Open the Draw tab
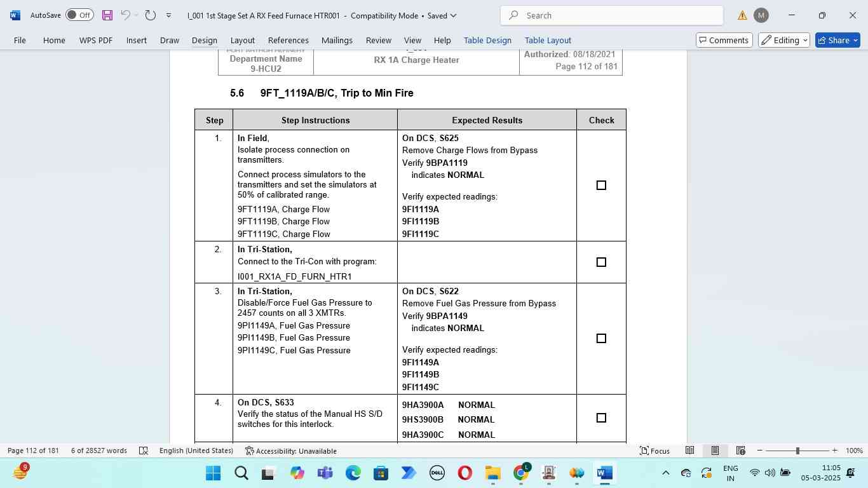 tap(170, 40)
